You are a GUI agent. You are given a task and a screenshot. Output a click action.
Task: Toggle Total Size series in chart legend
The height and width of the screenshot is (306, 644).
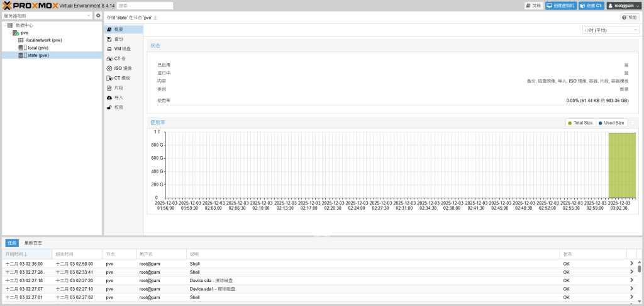pyautogui.click(x=579, y=123)
